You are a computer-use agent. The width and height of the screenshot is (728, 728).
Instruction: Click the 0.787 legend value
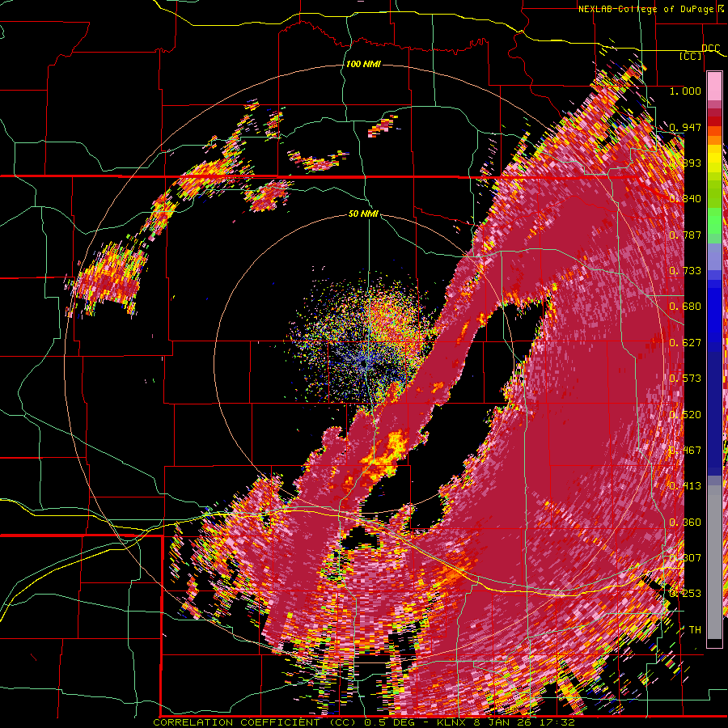click(x=685, y=235)
